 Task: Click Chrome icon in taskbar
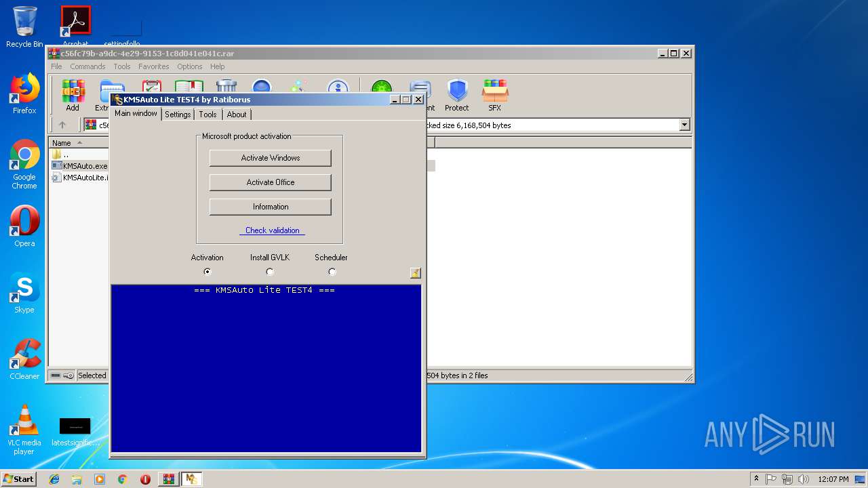(x=122, y=479)
